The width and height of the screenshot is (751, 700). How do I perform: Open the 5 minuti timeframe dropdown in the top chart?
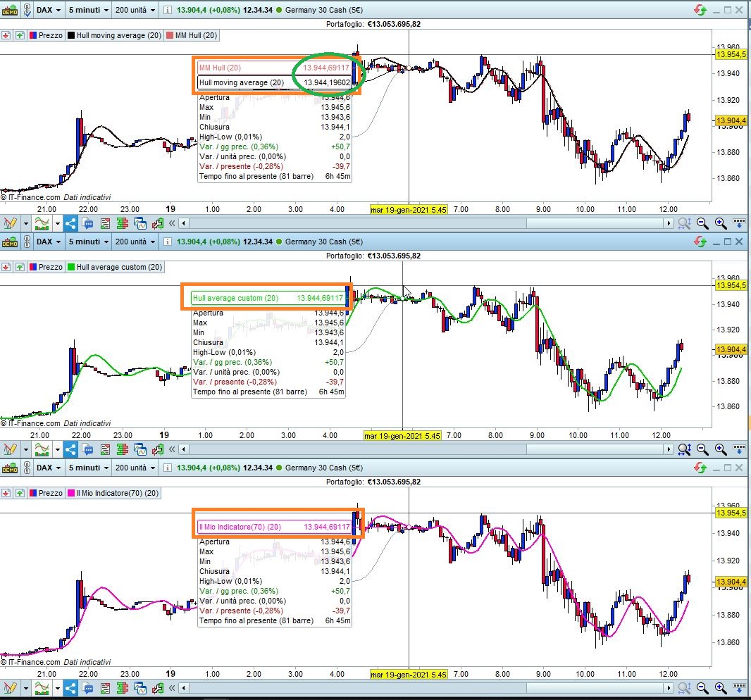coord(89,10)
